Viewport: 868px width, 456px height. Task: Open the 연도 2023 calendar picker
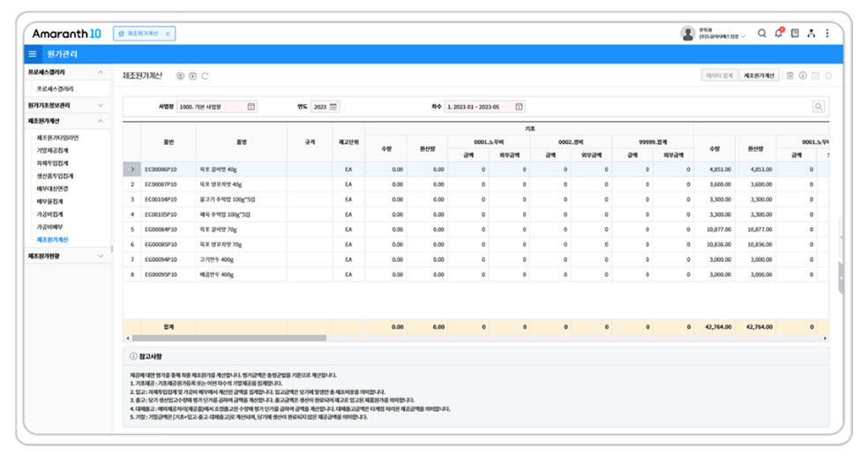point(334,107)
